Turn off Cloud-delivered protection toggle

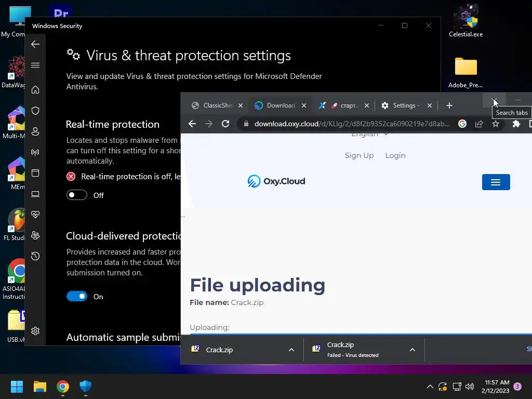tap(77, 296)
